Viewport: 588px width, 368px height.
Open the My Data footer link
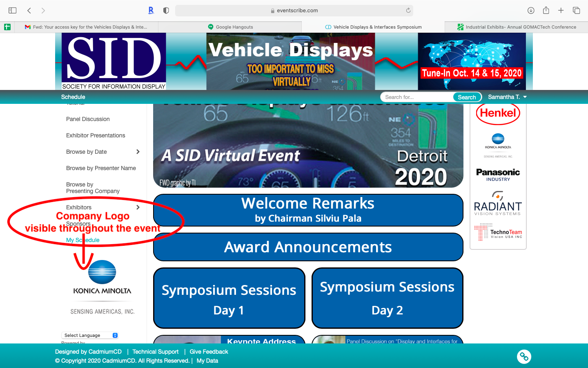pyautogui.click(x=207, y=361)
